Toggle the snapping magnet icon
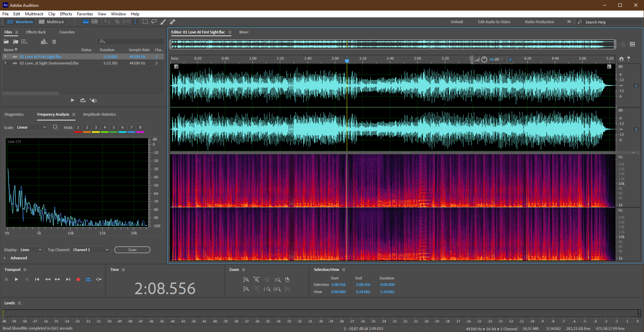644x332 pixels. [x=621, y=59]
